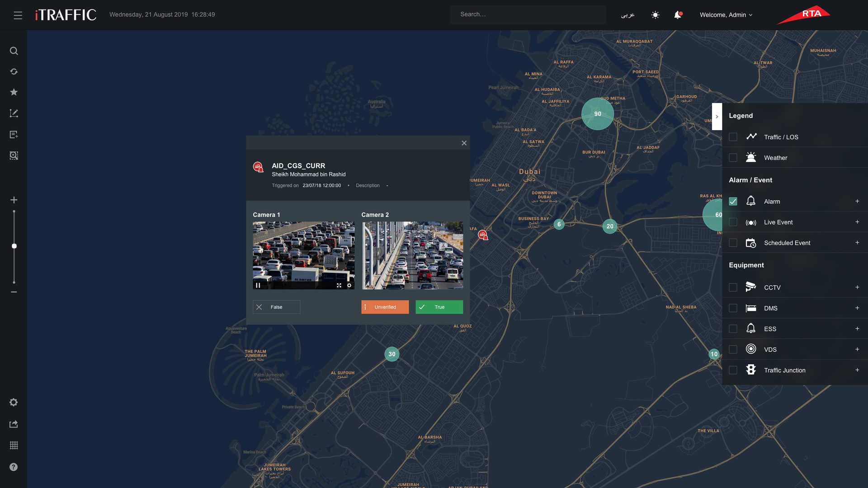Open notifications bell

[x=678, y=15]
